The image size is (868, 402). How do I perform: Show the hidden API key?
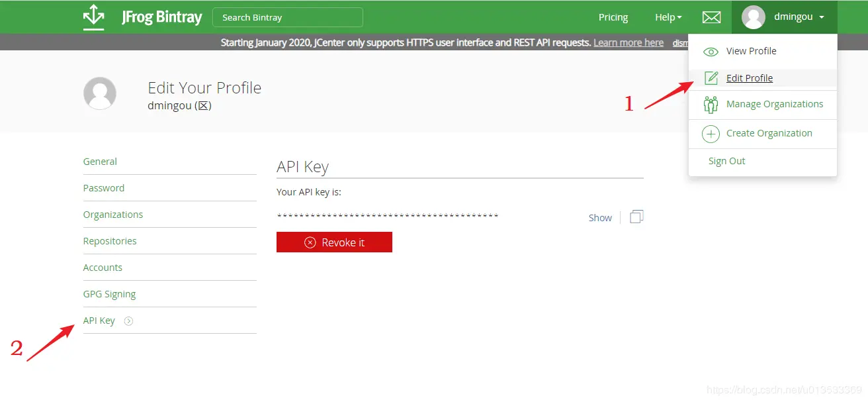(600, 218)
